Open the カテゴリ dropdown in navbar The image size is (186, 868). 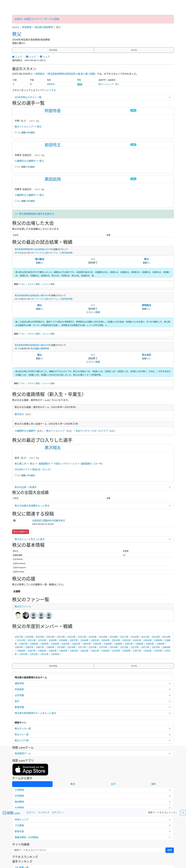coord(58,812)
